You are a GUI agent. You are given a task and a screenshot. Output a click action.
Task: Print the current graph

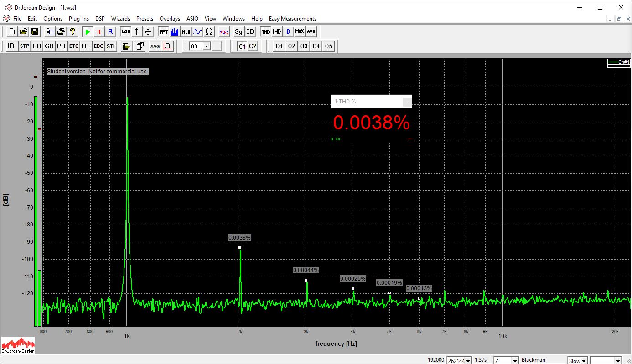click(61, 32)
